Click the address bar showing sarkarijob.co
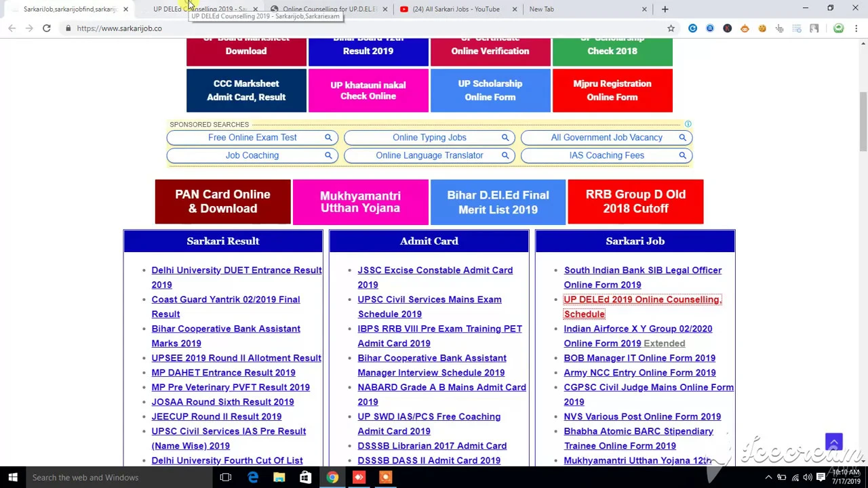 pyautogui.click(x=366, y=28)
